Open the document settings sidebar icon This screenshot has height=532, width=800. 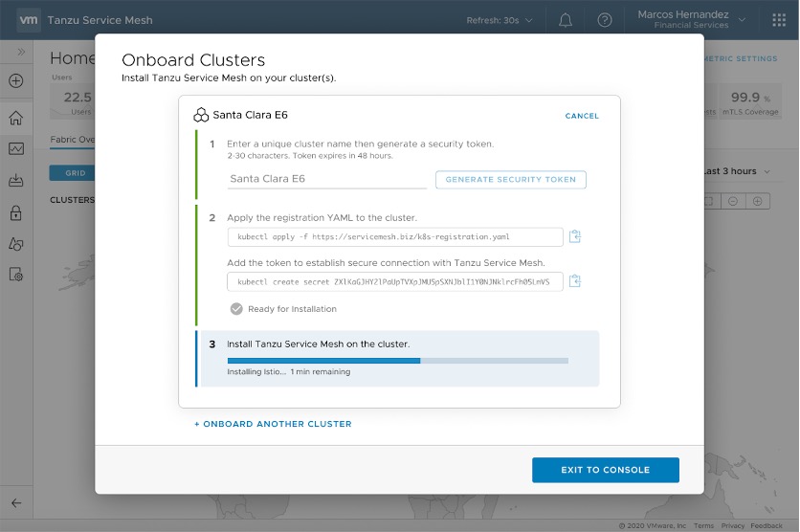(x=16, y=275)
